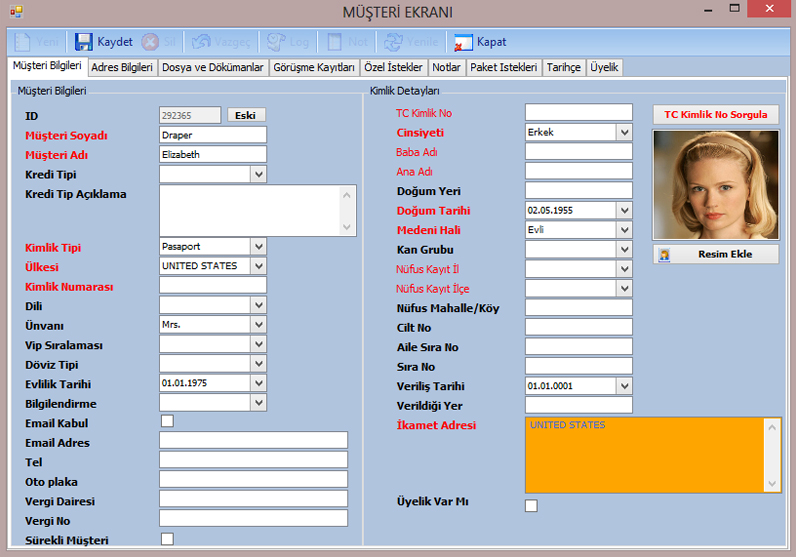Screen dimensions: 796x557
Task: Open the Ülkesi country dropdown
Action: coord(258,266)
